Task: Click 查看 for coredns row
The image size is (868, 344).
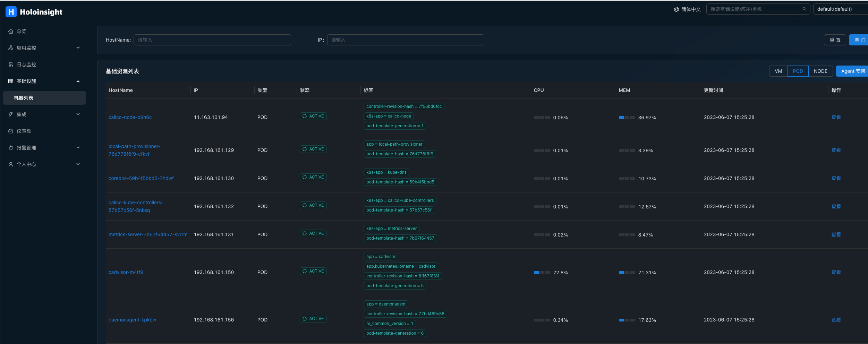Action: coord(836,178)
